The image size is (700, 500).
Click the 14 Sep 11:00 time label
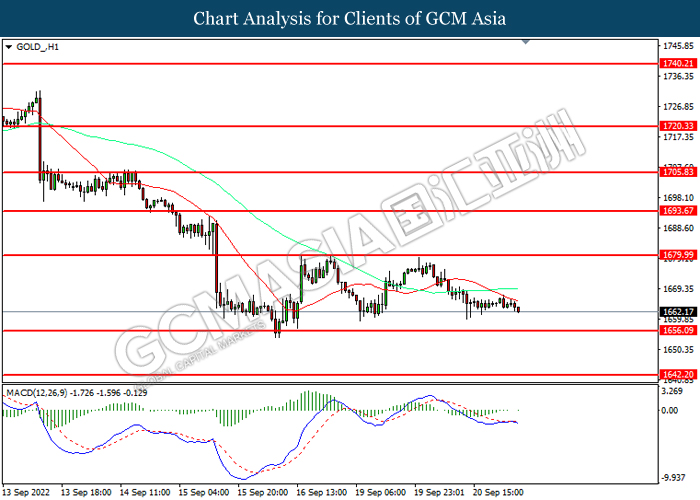tap(145, 493)
